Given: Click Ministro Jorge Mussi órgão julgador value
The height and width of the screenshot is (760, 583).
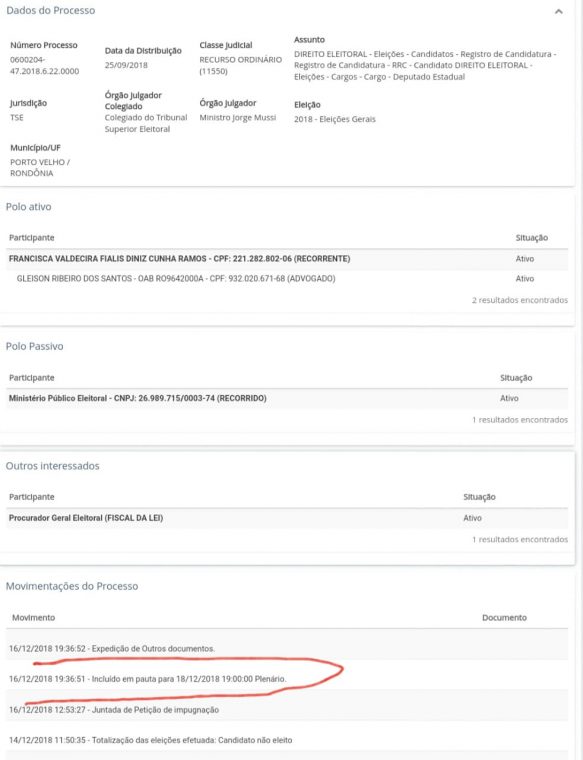Looking at the screenshot, I should click(x=237, y=117).
